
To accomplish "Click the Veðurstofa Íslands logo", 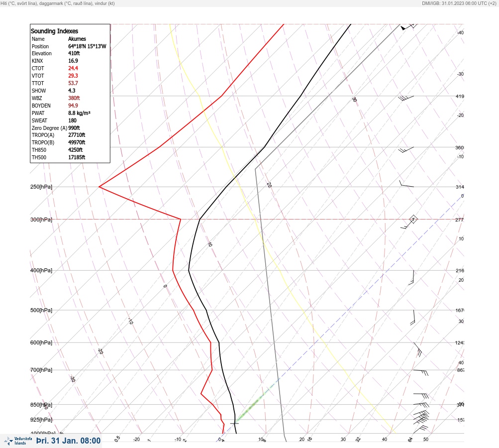I will pyautogui.click(x=18, y=441).
